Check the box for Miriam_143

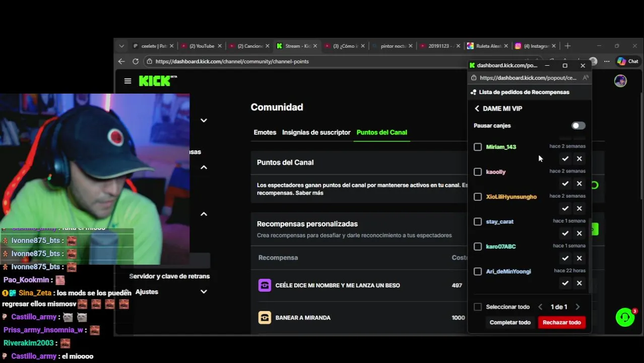[x=478, y=147]
